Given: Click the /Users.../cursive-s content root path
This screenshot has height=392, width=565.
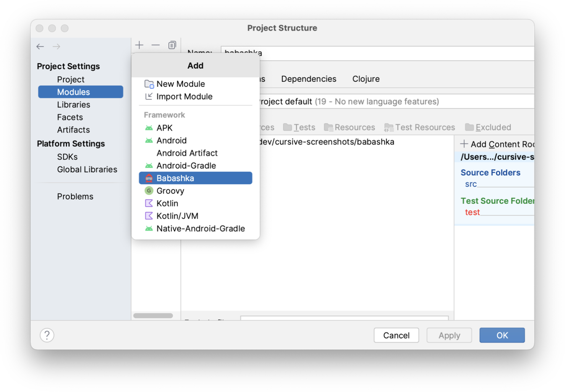Looking at the screenshot, I should (x=497, y=157).
